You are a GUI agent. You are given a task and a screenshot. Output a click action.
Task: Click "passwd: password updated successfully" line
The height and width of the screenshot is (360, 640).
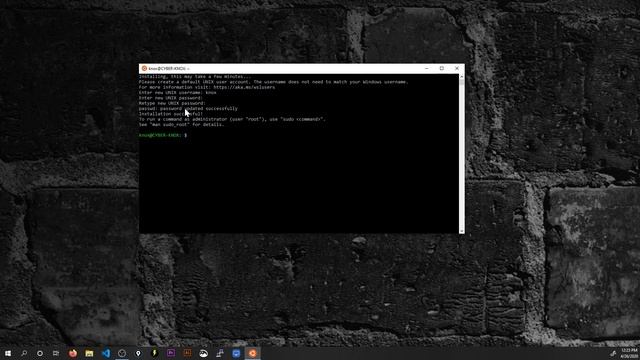click(188, 109)
